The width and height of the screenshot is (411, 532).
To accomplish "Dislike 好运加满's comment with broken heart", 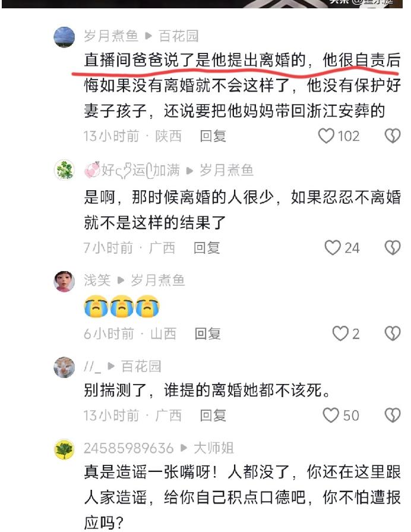I will (393, 248).
